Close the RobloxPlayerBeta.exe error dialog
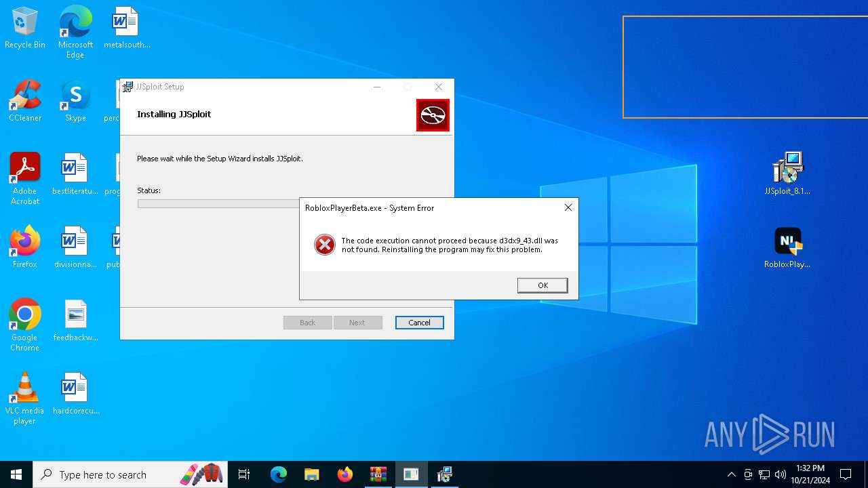The image size is (868, 488). click(x=568, y=207)
